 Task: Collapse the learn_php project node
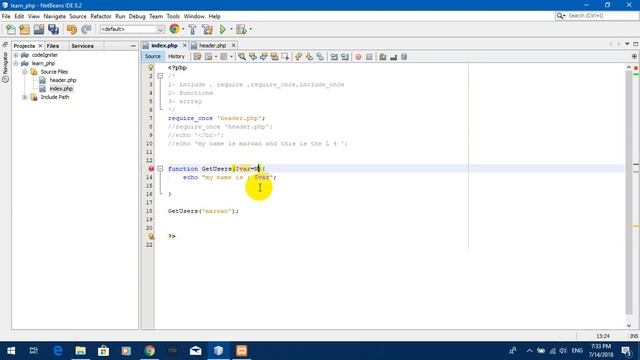pyautogui.click(x=16, y=63)
